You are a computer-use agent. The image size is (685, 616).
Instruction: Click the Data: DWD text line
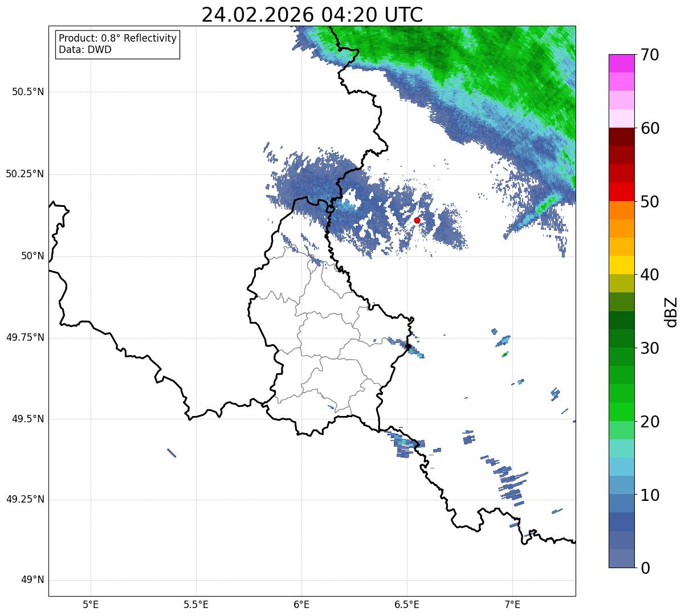85,50
